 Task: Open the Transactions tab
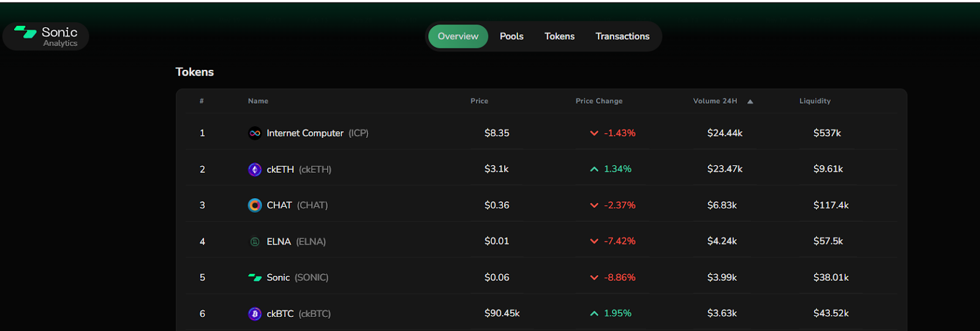[622, 36]
